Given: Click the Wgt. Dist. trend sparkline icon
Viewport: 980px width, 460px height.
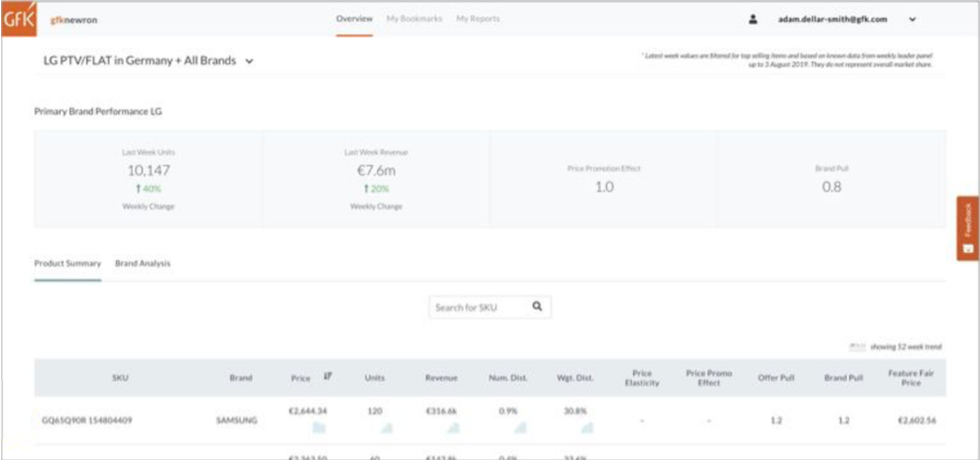Looking at the screenshot, I should [x=586, y=427].
